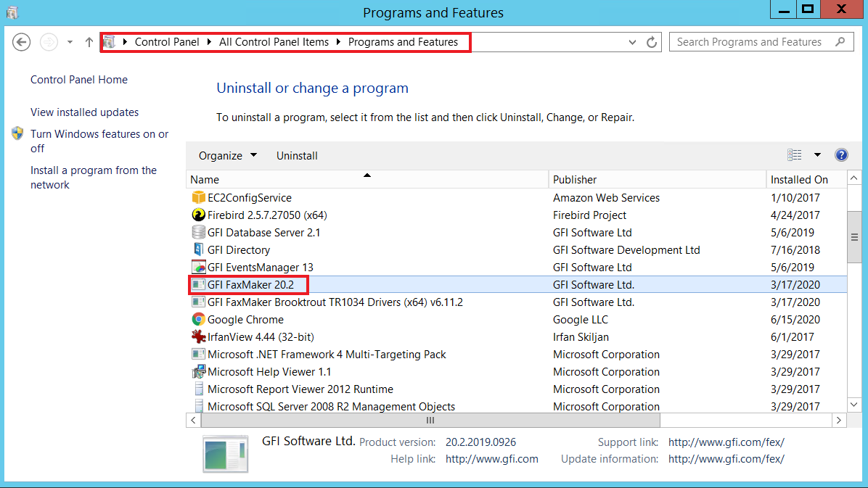Click the Programs and Features breadcrumb
The image size is (868, 488).
click(x=403, y=42)
